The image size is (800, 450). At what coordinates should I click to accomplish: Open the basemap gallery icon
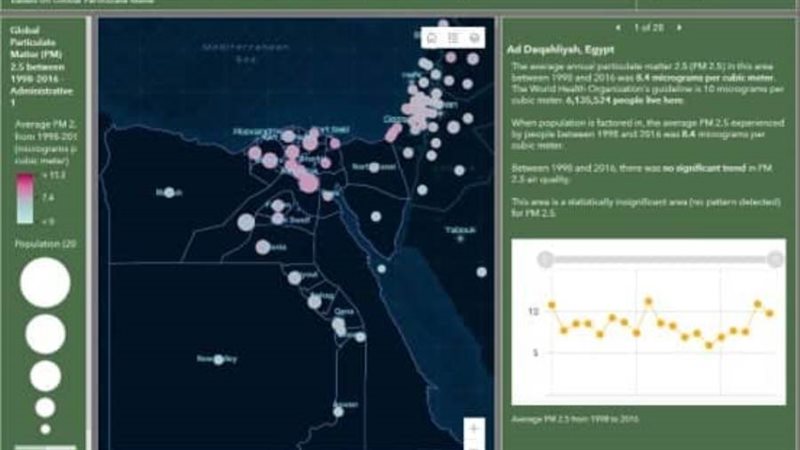[x=474, y=37]
